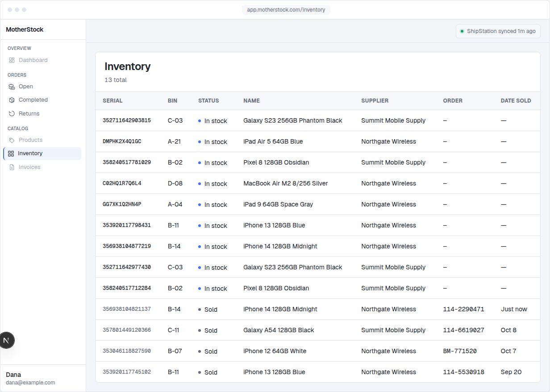Click iPad Air 5 64GB Blue name

click(x=273, y=141)
